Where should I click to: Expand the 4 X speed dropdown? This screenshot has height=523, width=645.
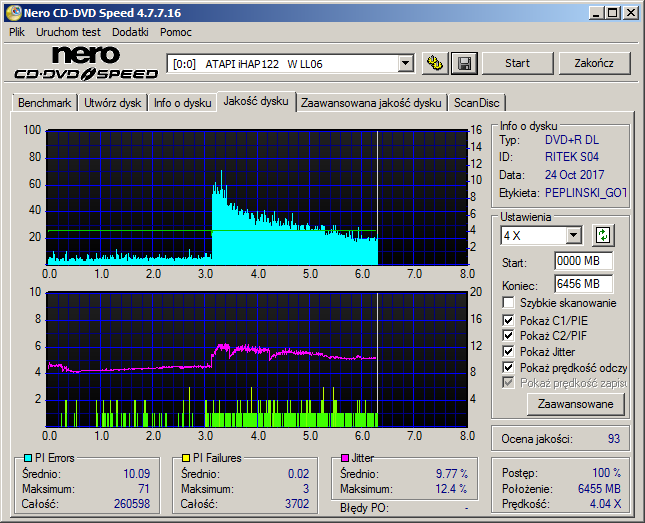[x=573, y=235]
